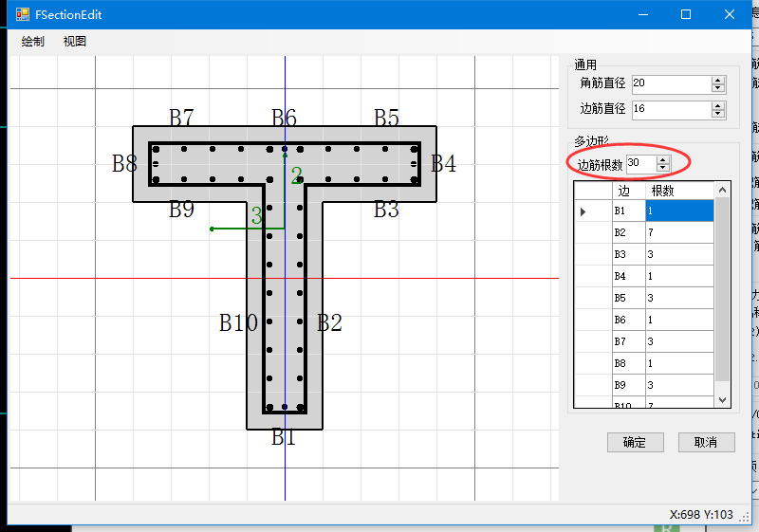Decrease 角筋直径 value with down arrow

[718, 88]
